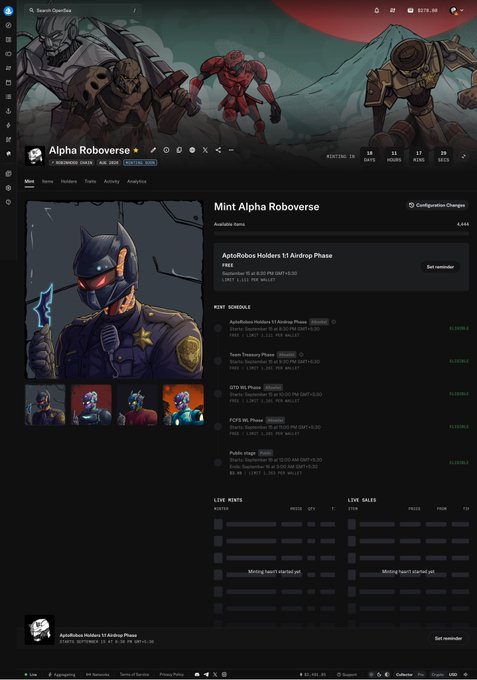Click the Public stage row title
Image resolution: width=477 pixels, height=680 pixels.
[242, 453]
